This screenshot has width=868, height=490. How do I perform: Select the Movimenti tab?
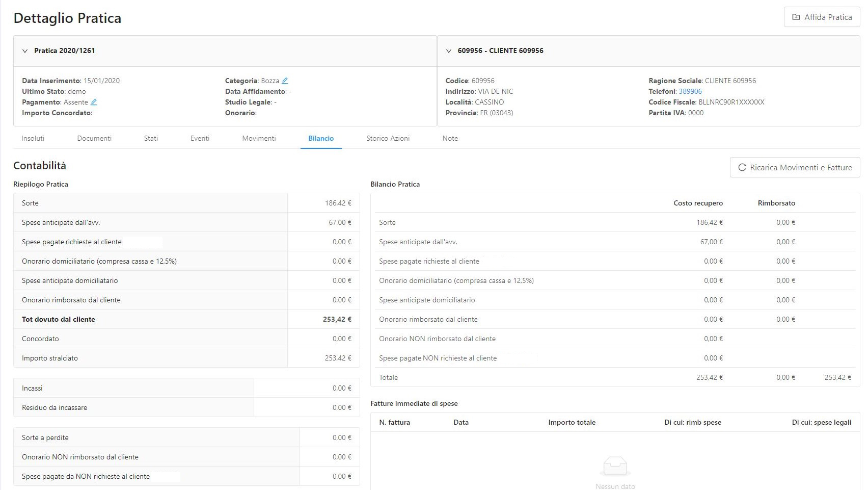click(259, 139)
